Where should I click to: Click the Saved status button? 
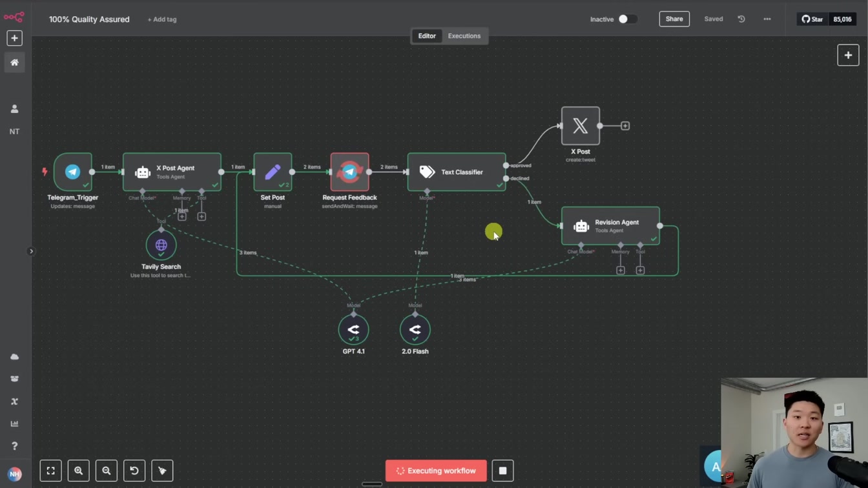tap(714, 19)
